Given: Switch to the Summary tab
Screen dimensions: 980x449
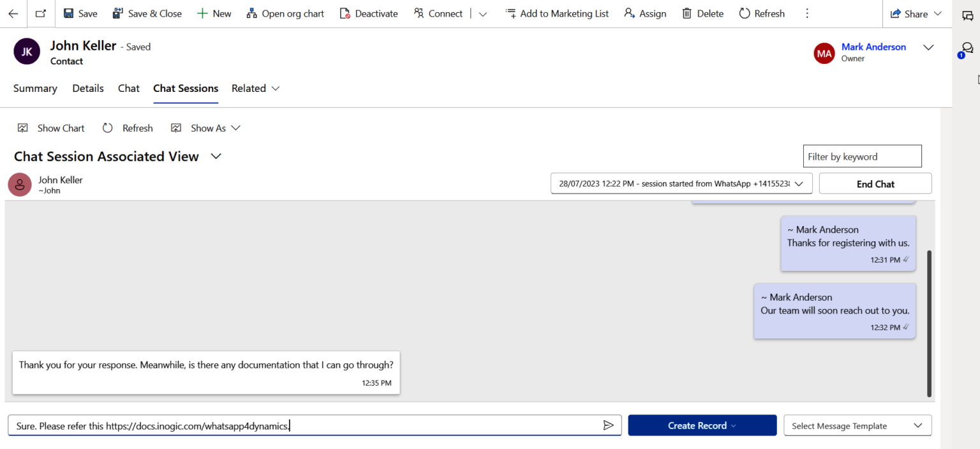Looking at the screenshot, I should pyautogui.click(x=35, y=88).
